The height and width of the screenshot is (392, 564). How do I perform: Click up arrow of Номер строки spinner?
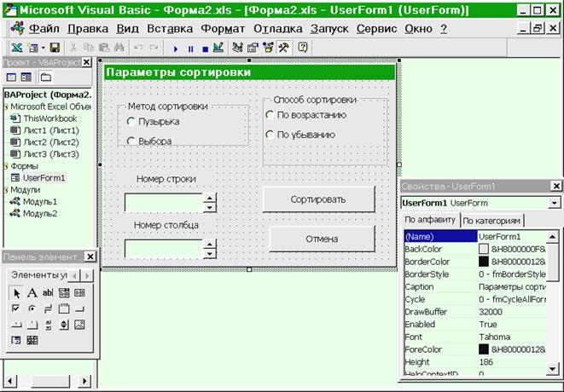(210, 198)
